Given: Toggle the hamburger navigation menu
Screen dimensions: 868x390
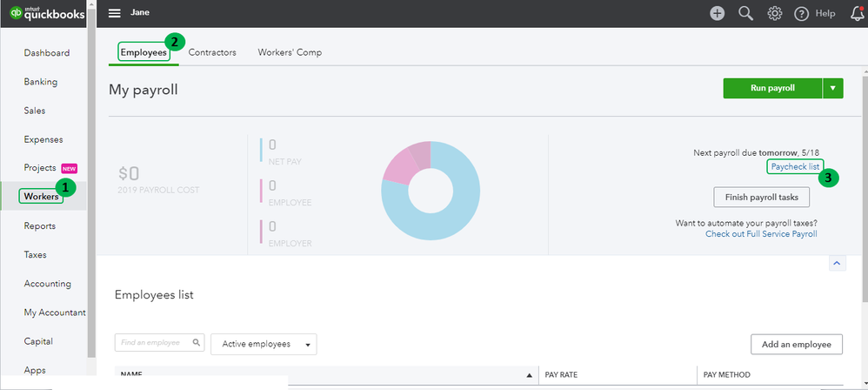Looking at the screenshot, I should (115, 13).
